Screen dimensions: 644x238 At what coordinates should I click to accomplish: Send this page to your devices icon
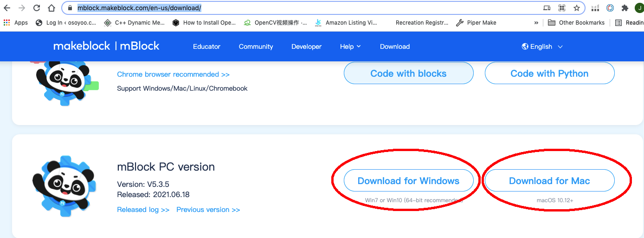pyautogui.click(x=547, y=8)
